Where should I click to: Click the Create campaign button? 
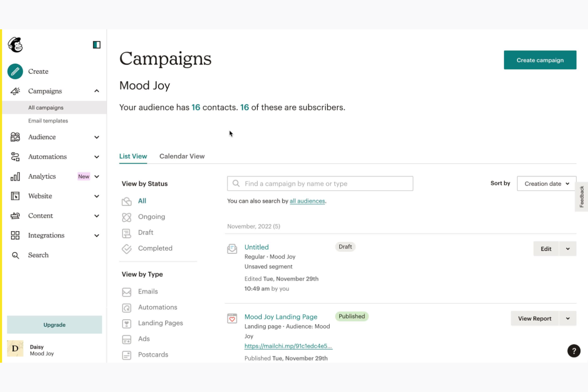coord(540,60)
